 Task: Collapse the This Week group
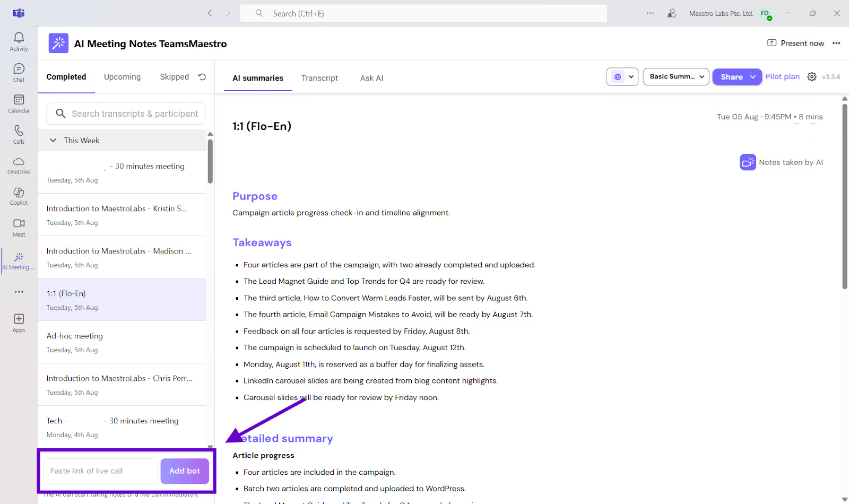click(x=53, y=141)
